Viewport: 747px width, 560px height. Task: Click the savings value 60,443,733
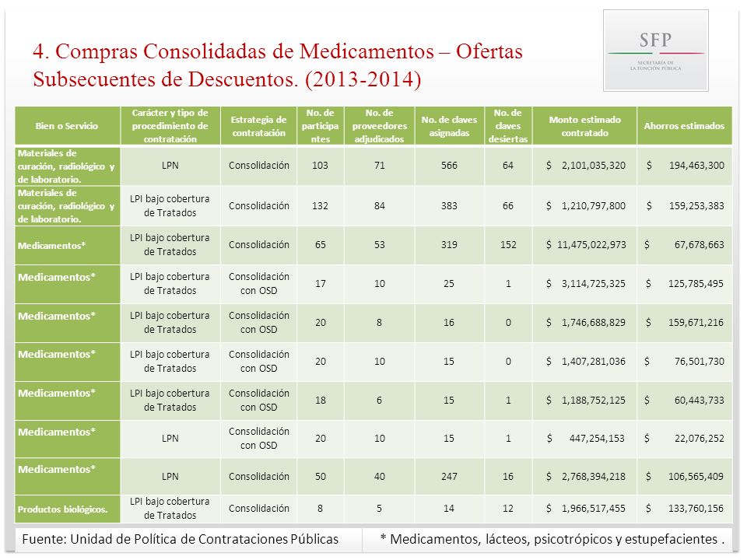point(699,401)
